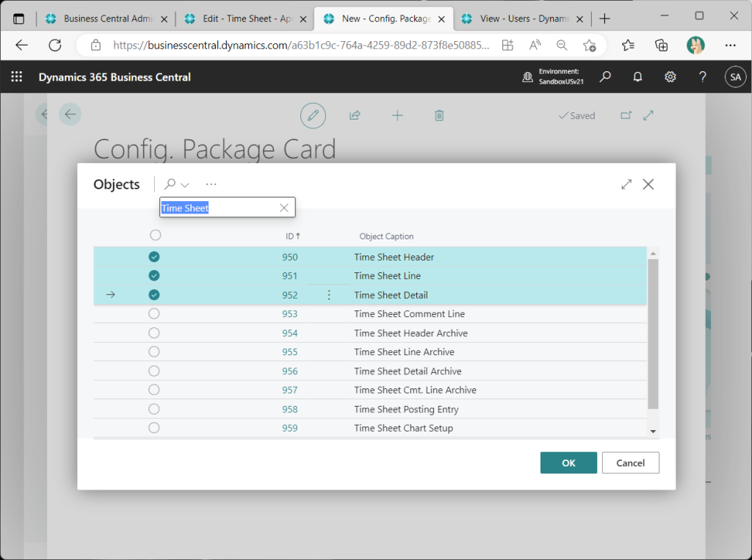
Task: Open a new browser tab with the plus
Action: pos(605,18)
